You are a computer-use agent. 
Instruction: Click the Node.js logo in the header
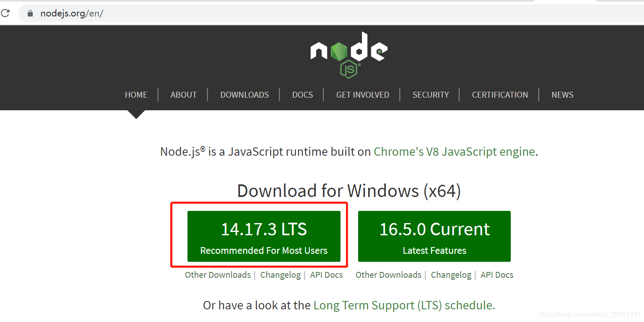tap(349, 55)
